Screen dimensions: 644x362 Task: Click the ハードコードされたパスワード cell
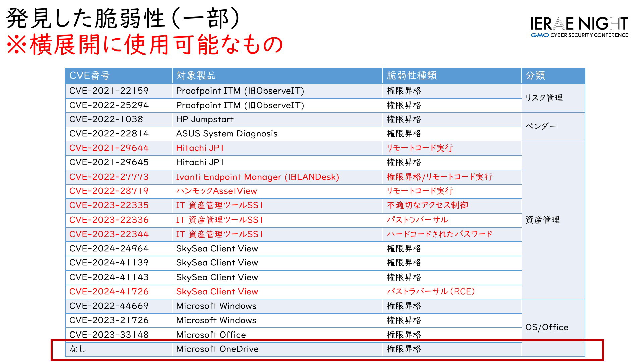point(452,234)
